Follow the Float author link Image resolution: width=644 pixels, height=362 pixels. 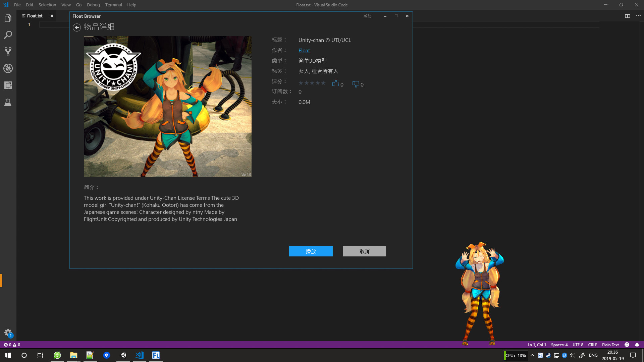pyautogui.click(x=304, y=50)
